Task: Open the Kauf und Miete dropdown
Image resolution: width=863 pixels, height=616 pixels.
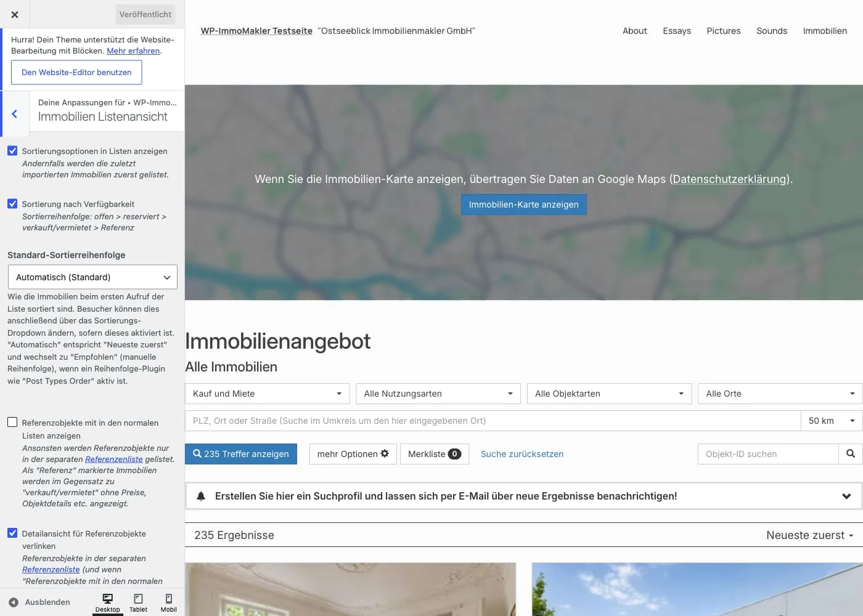Action: click(x=268, y=394)
